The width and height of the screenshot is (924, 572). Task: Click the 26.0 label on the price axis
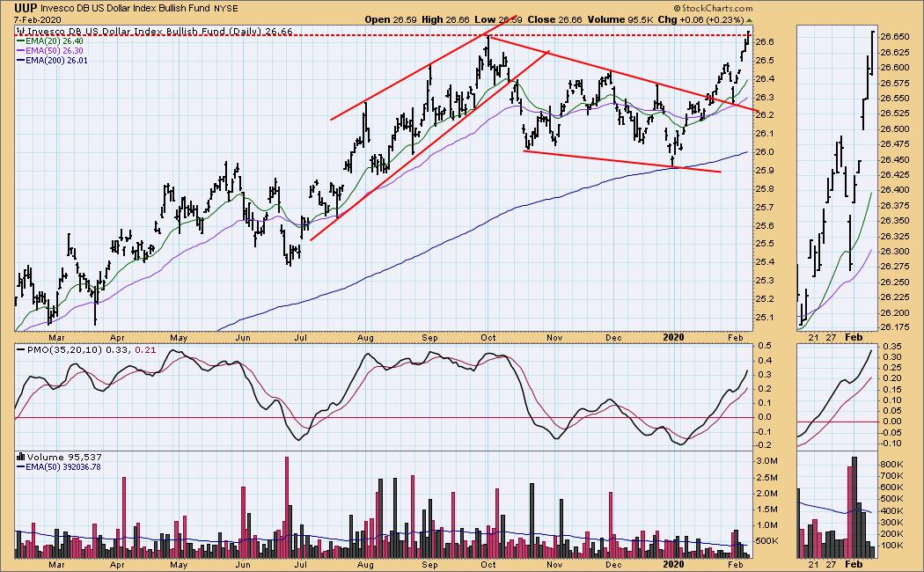coord(765,152)
